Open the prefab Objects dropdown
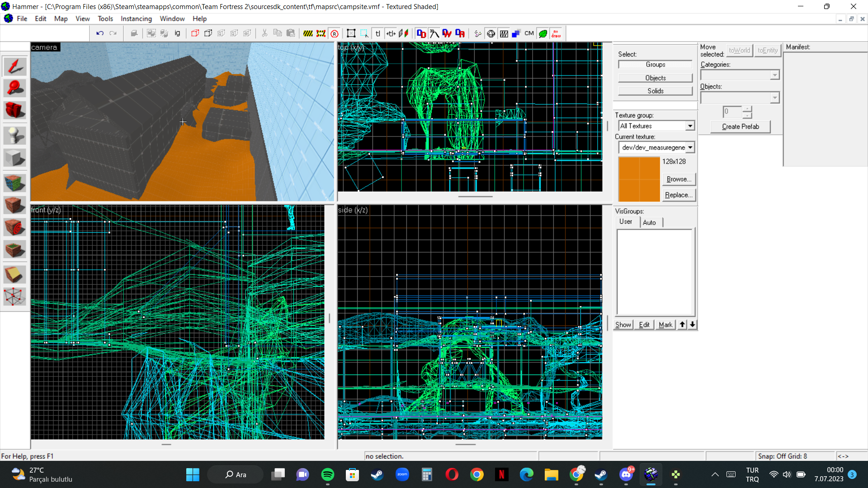The image size is (868, 488). click(x=775, y=98)
